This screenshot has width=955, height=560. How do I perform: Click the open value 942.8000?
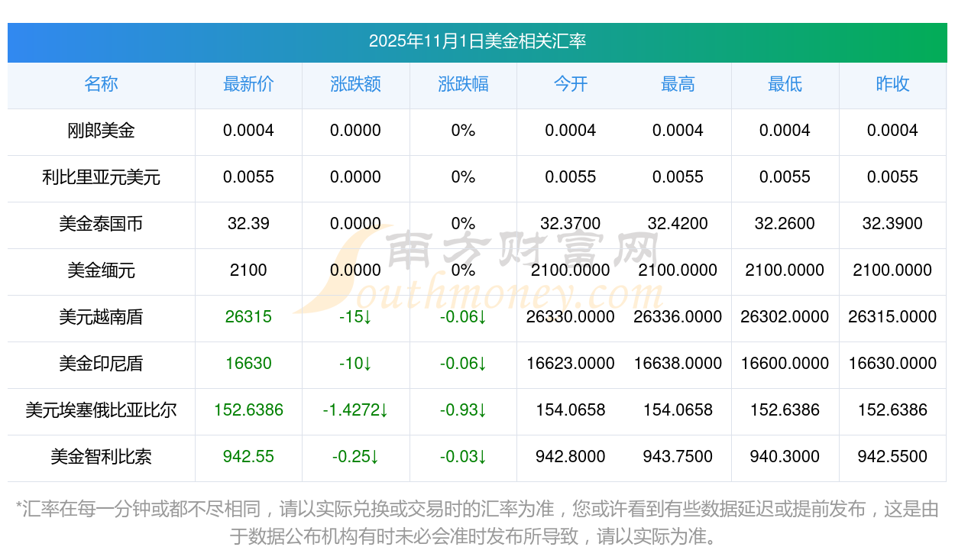[x=571, y=457]
